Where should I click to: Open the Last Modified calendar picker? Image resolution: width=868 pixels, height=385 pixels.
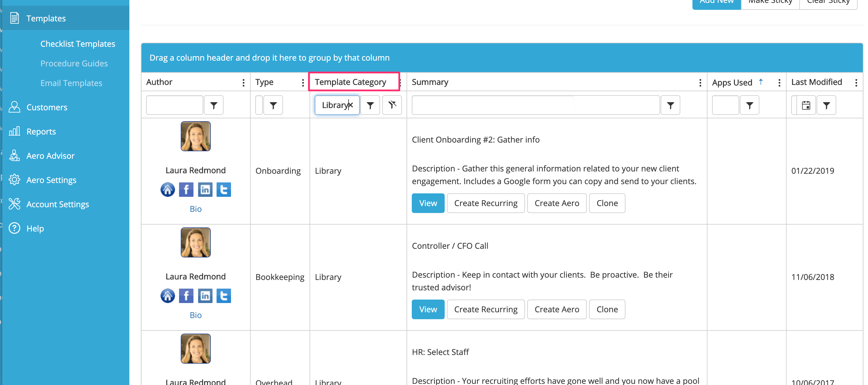[806, 105]
